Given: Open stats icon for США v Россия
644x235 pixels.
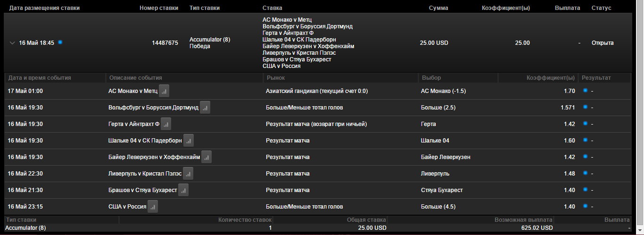Looking at the screenshot, I should click(x=153, y=206).
